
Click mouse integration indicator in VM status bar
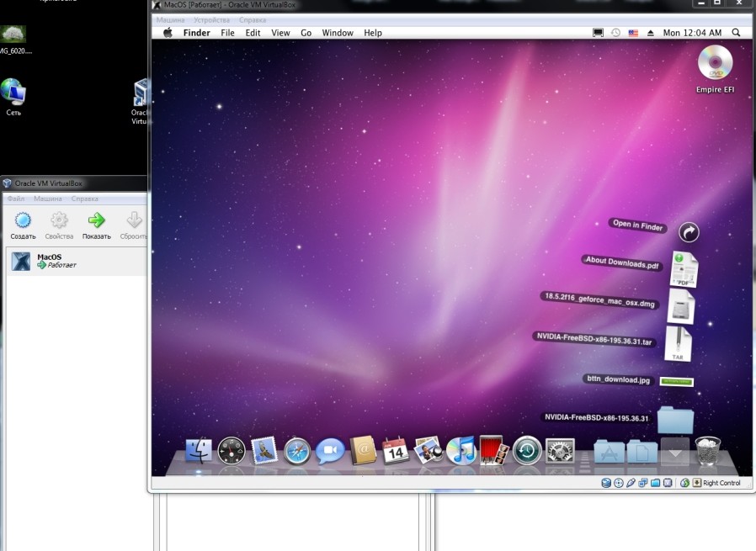click(684, 483)
